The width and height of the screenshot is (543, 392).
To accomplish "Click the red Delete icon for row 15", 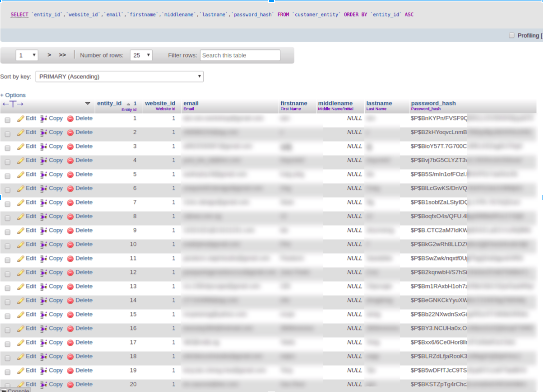I will point(70,315).
